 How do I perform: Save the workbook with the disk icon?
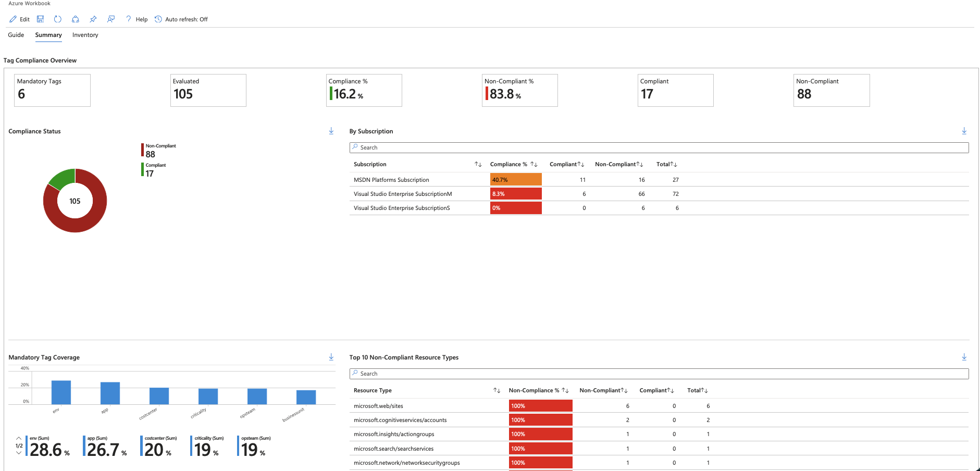pyautogui.click(x=40, y=19)
